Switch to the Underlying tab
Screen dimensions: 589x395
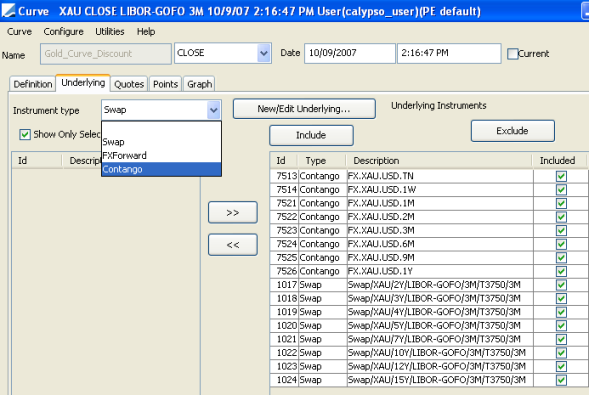pyautogui.click(x=83, y=83)
